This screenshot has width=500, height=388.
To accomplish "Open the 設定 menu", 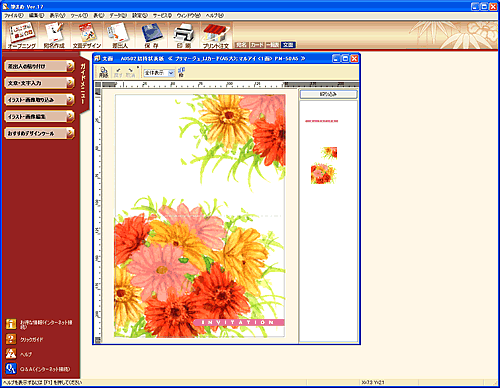I will [140, 16].
